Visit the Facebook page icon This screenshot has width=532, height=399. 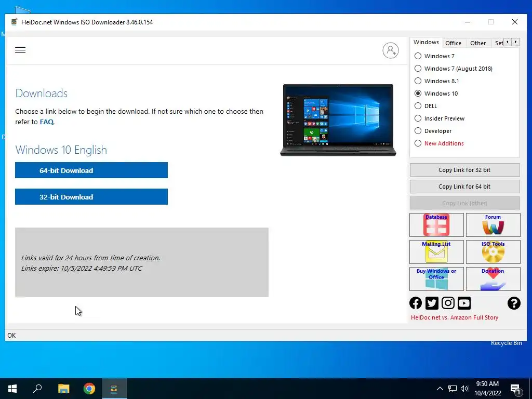pos(416,303)
